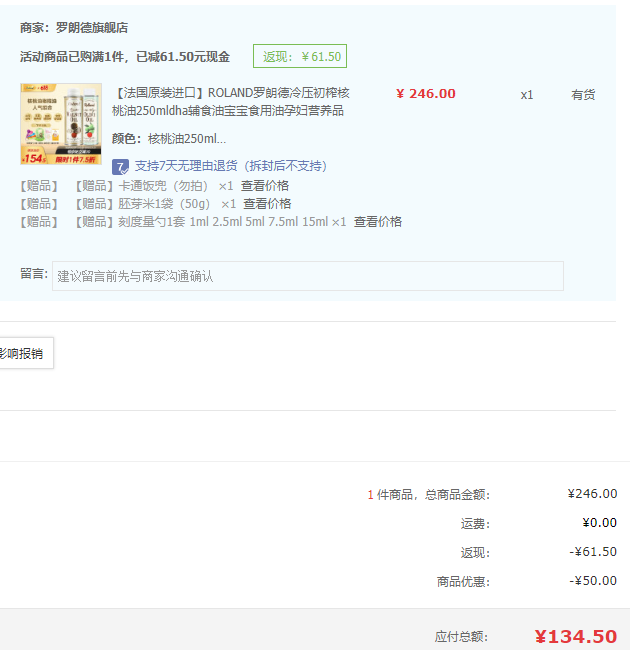This screenshot has height=650, width=630.
Task: Click the 商品优惠 label
Action: (463, 582)
